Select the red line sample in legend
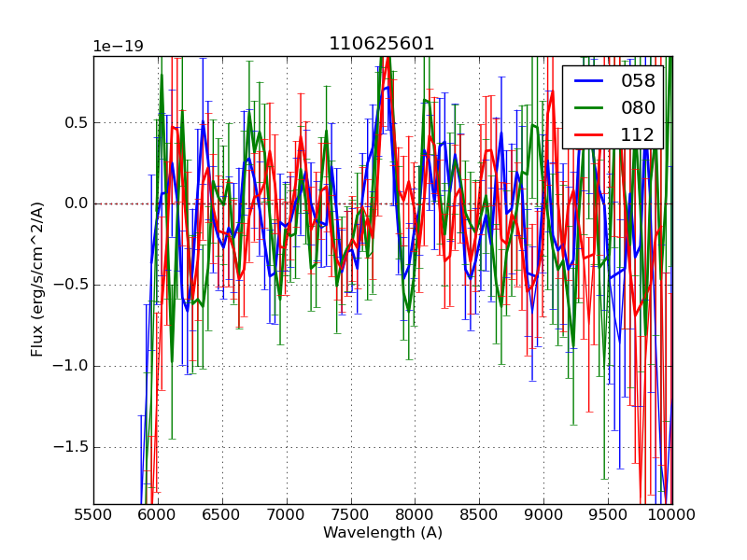The height and width of the screenshot is (560, 747). [590, 134]
